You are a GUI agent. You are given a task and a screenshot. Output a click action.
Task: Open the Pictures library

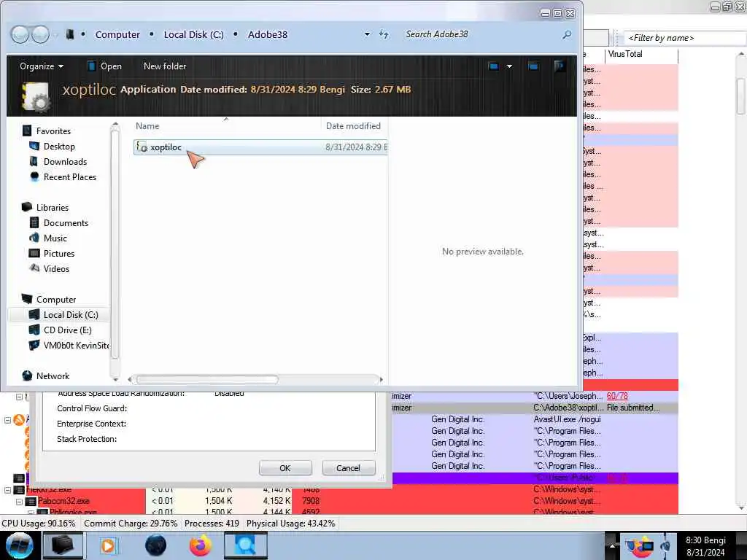[59, 253]
